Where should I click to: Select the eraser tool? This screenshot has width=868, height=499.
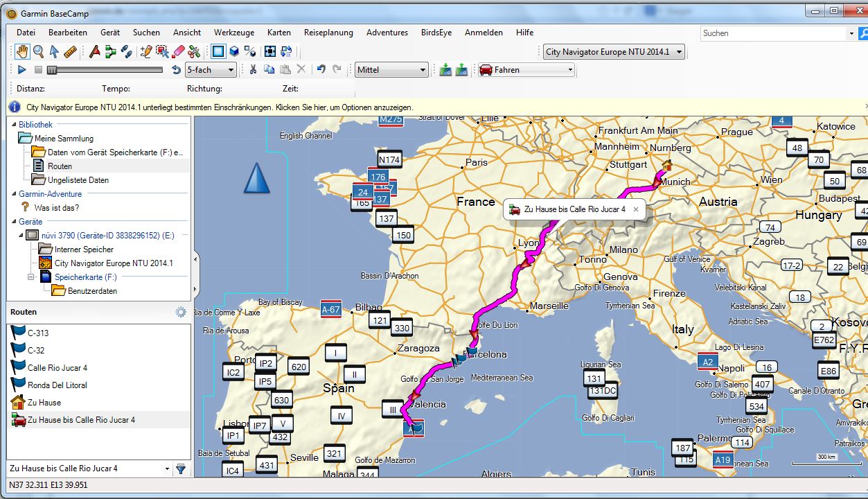pyautogui.click(x=178, y=51)
